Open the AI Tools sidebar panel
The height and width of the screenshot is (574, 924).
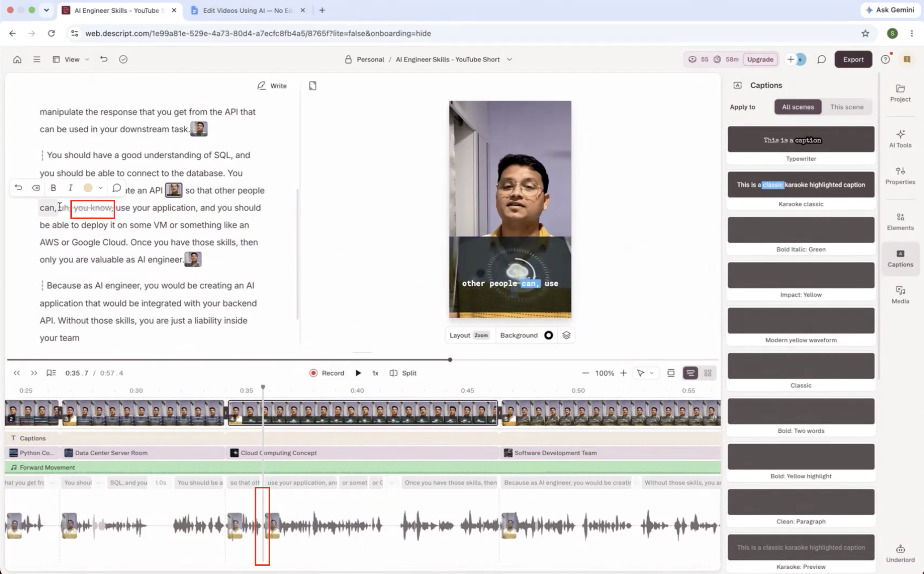pos(900,138)
